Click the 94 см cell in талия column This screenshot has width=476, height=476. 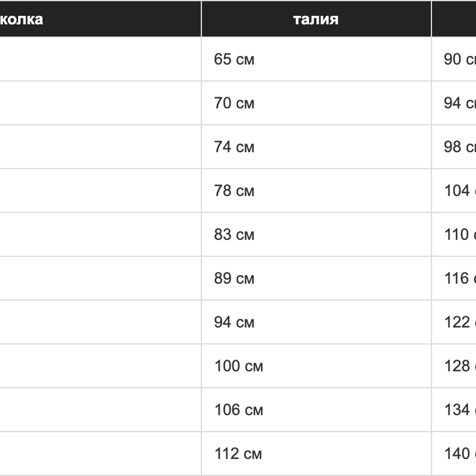(x=234, y=322)
